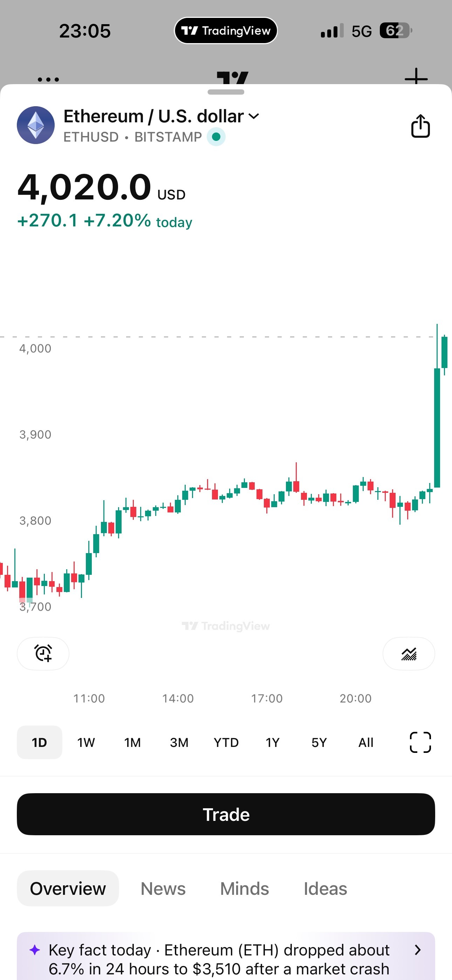Viewport: 452px width, 980px height.
Task: Switch to the Ideas tab
Action: tap(325, 889)
